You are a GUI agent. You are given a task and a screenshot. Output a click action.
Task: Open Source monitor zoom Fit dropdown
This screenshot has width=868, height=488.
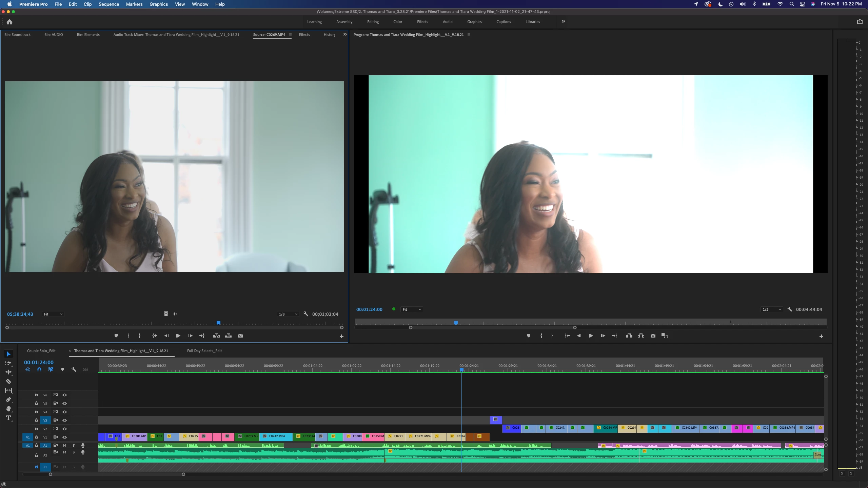[x=53, y=314]
